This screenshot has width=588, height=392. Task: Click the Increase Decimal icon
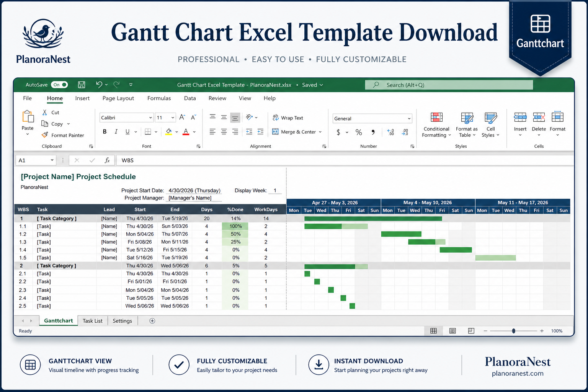coord(390,132)
